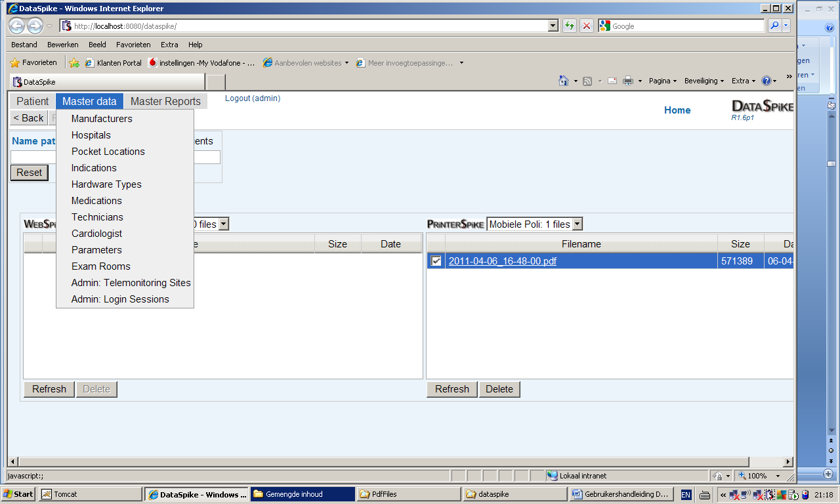Click the green Refresh page icon
The height and width of the screenshot is (504, 840).
[x=570, y=26]
